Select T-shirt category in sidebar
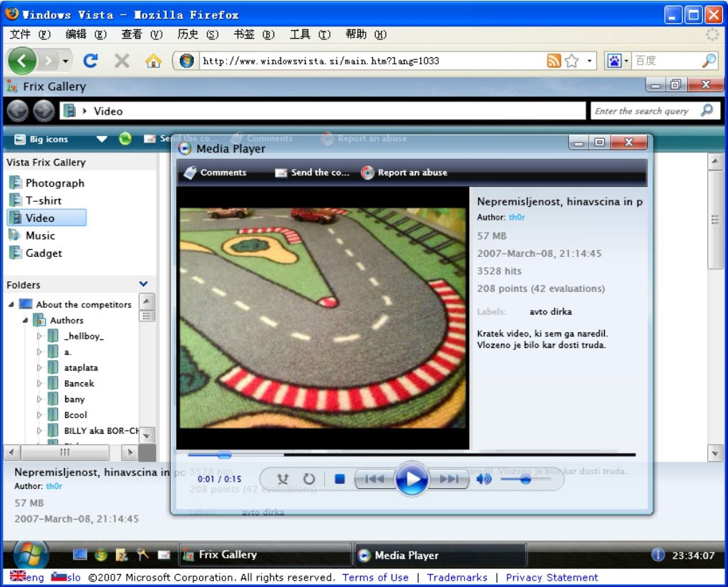Screen dimensions: 728x587 coord(36,200)
